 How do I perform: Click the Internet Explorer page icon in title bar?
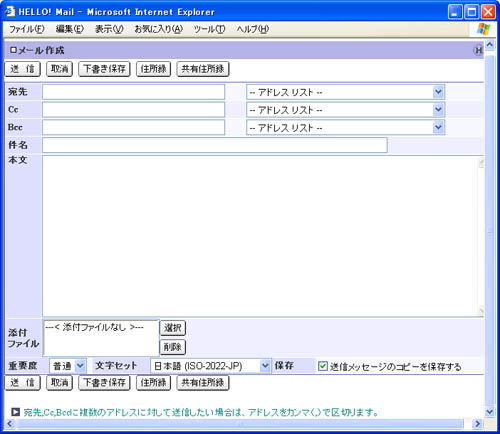pyautogui.click(x=10, y=12)
